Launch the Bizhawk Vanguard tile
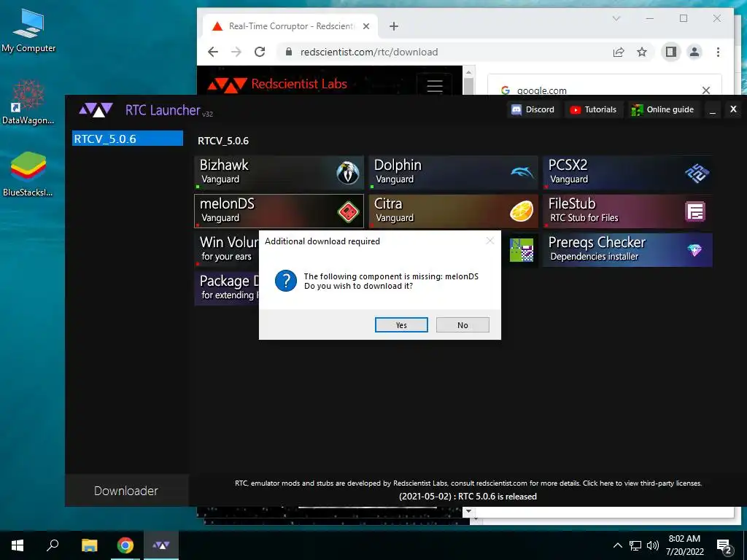Screen dimensions: 747x560 coord(279,172)
